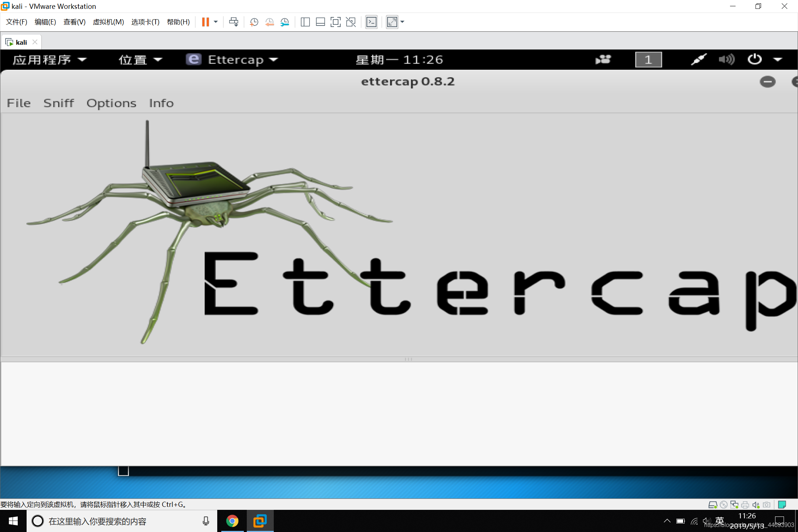
Task: Click the Windows search box
Action: [122, 521]
